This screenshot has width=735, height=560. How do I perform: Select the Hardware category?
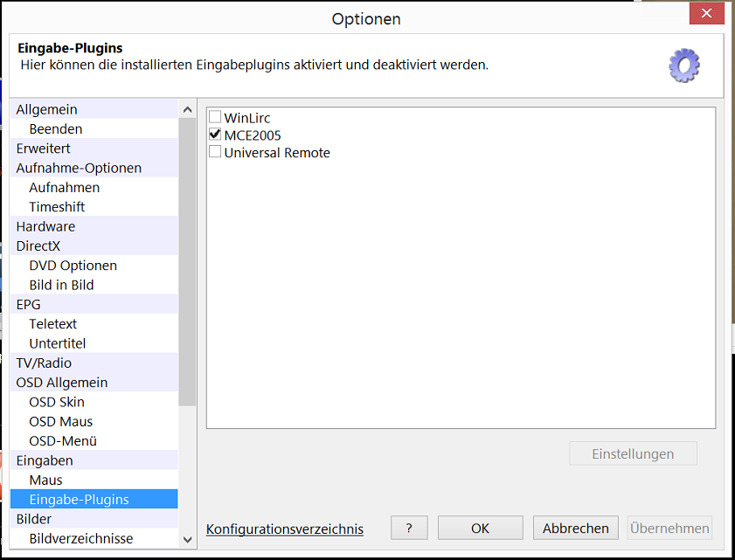click(45, 226)
